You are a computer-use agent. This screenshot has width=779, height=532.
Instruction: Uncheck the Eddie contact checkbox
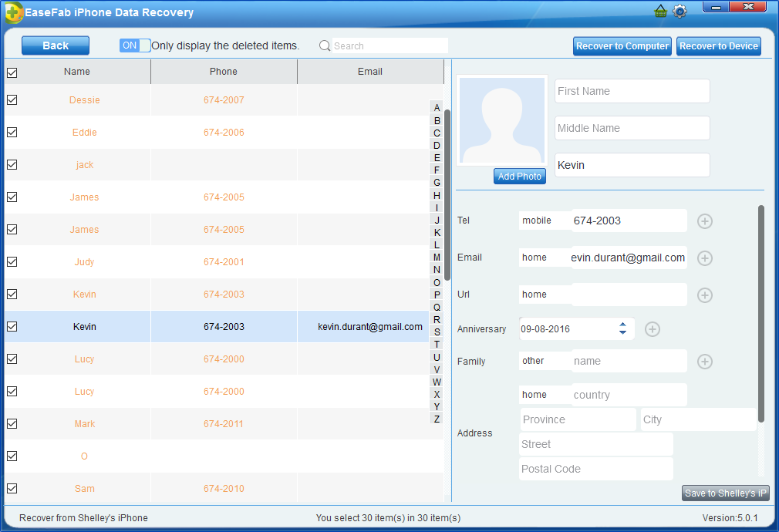(12, 132)
